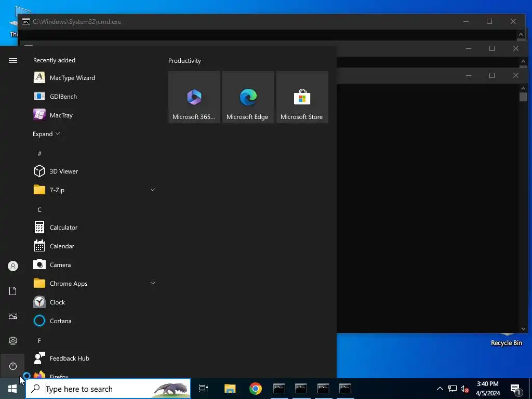Switch to the second cmd taskbar window
This screenshot has width=532, height=399.
tap(301, 389)
